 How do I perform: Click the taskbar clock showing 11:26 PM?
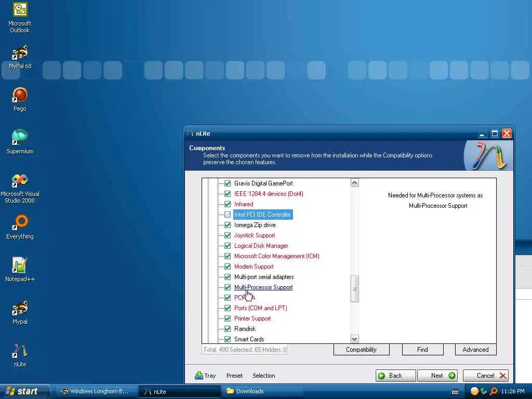pos(513,392)
